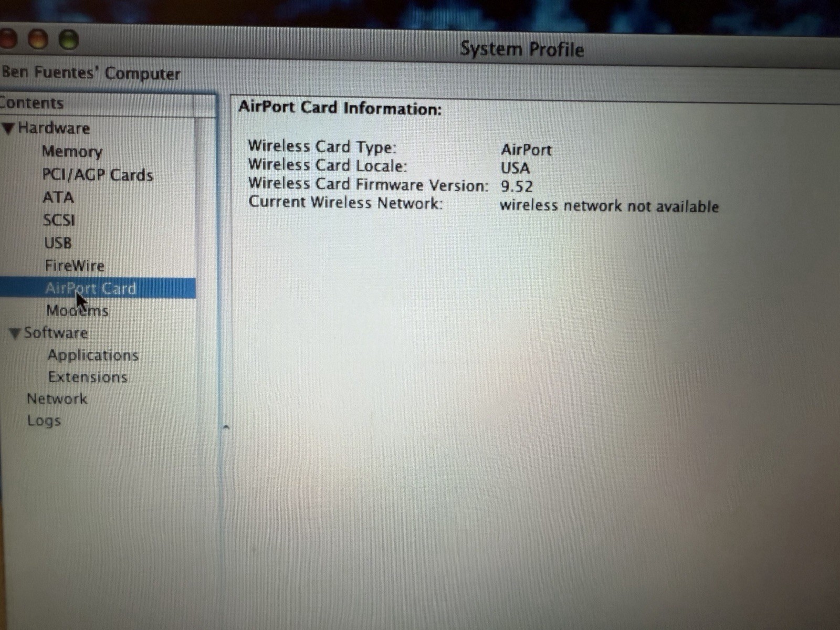Click 'wireless network not available' text
This screenshot has width=840, height=630.
(x=609, y=206)
